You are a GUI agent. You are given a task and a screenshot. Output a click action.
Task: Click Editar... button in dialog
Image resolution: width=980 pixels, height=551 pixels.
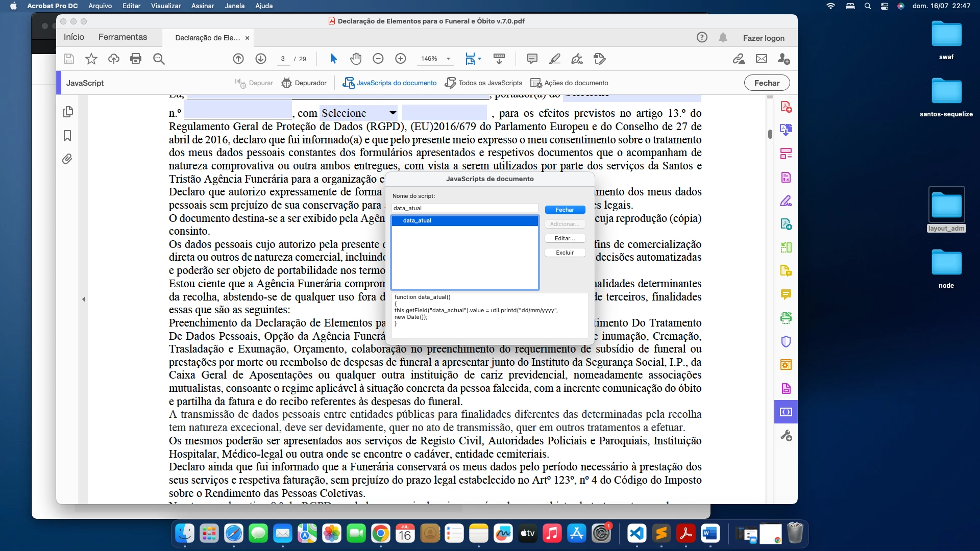[565, 238]
